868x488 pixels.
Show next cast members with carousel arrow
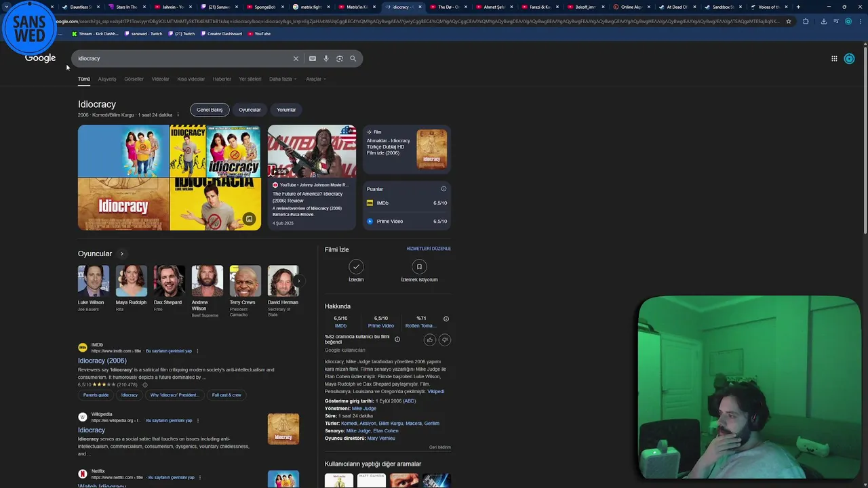click(298, 281)
